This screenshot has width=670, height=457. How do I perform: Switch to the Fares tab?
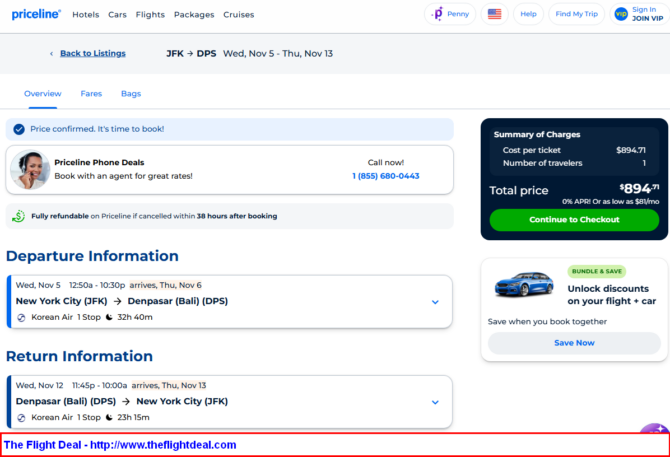[x=91, y=94]
